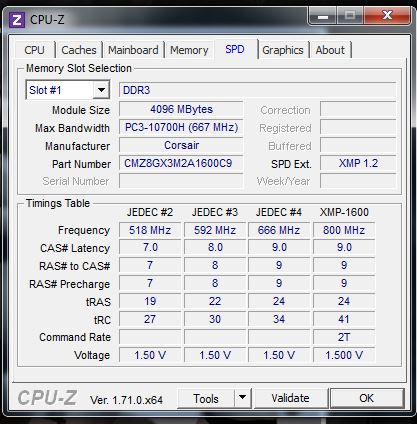Open the Caches tab
Screen dimensions: 417x424
[x=79, y=50]
